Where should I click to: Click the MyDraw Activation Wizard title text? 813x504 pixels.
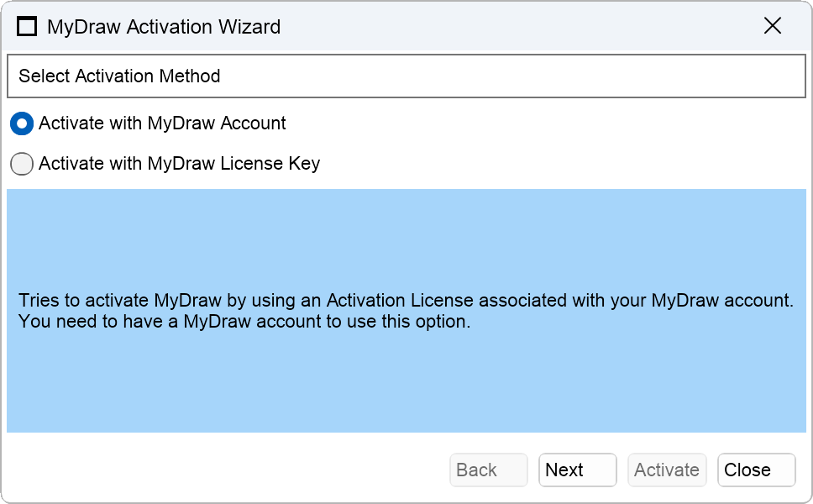click(165, 26)
